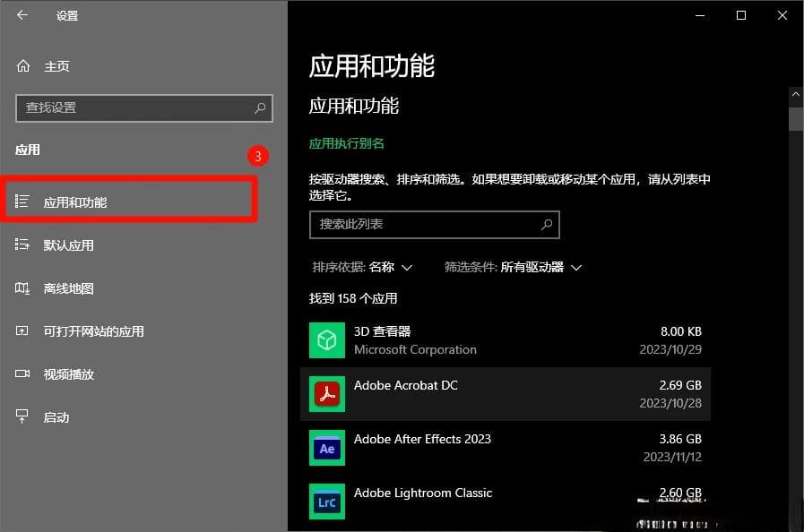Click the 2023/10/28 install date
The image size is (804, 532).
pyautogui.click(x=670, y=403)
